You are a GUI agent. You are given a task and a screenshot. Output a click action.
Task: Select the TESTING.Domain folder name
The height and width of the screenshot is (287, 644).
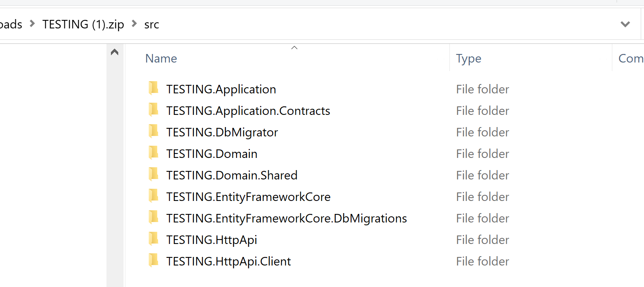tap(211, 153)
